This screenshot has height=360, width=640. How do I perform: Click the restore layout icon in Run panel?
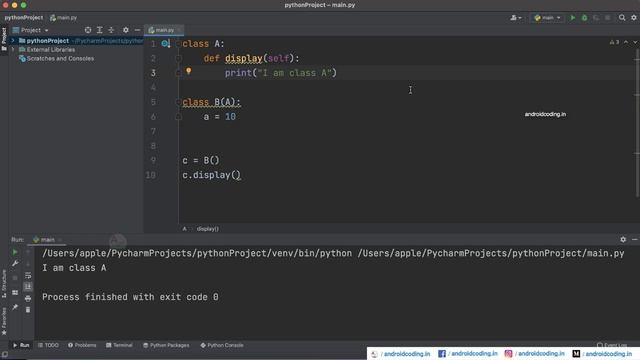pos(15,293)
